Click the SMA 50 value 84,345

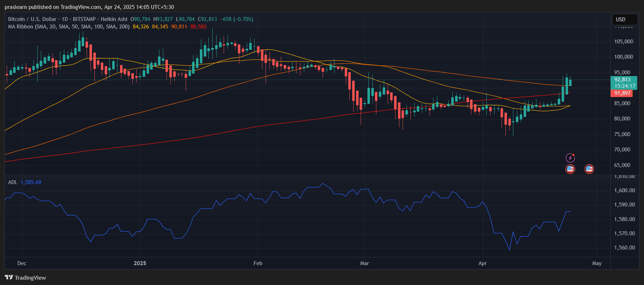point(160,27)
